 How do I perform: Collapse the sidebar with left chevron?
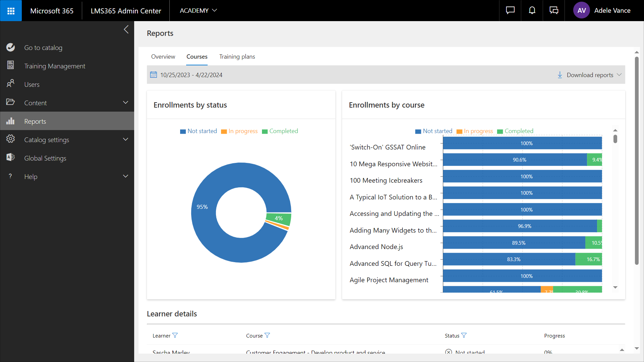tap(126, 29)
